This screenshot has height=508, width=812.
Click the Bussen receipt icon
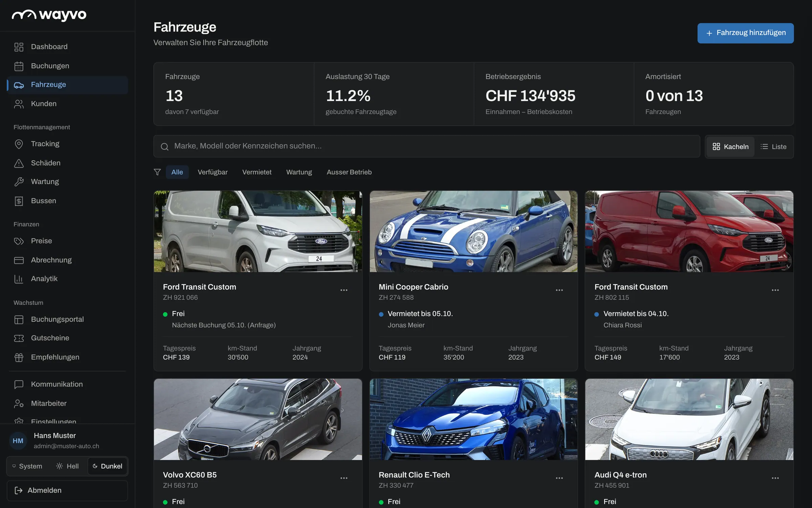coord(19,201)
